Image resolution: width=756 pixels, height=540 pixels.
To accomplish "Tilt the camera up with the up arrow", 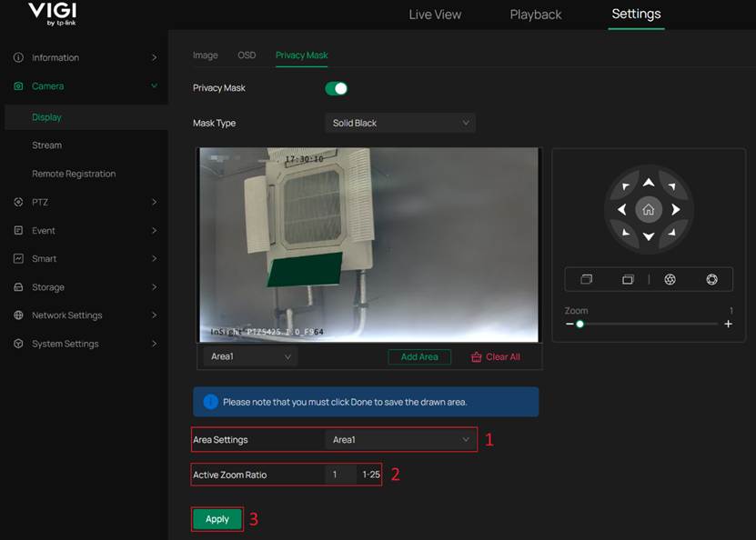I will (x=649, y=181).
